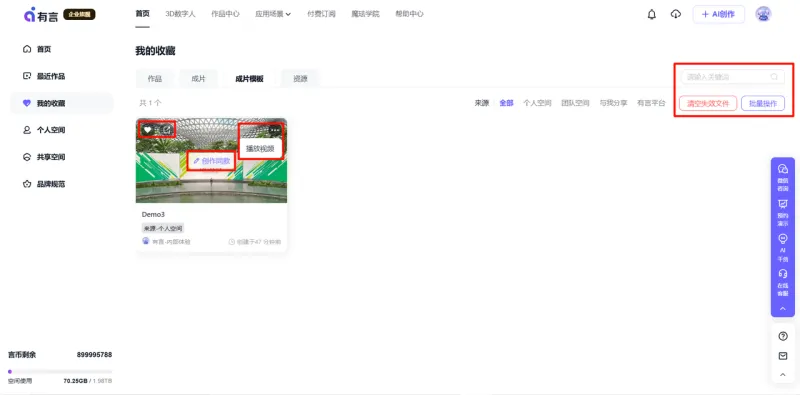Open 魔法学院 in top navigation
This screenshot has height=395, width=800.
pyautogui.click(x=365, y=14)
